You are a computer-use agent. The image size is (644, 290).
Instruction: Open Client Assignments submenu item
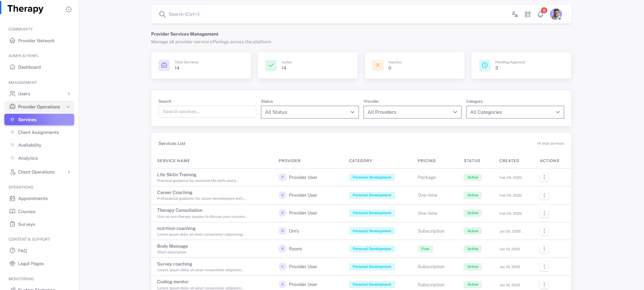pyautogui.click(x=39, y=132)
